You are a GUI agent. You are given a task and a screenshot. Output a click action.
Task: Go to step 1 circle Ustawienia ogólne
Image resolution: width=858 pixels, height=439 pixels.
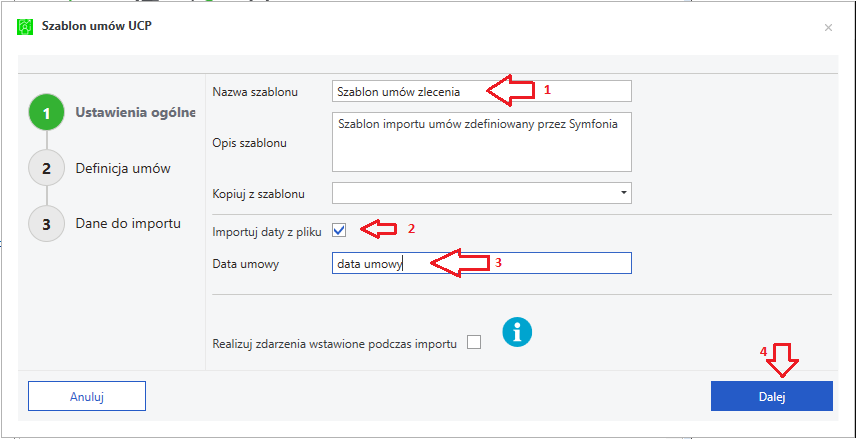click(47, 113)
